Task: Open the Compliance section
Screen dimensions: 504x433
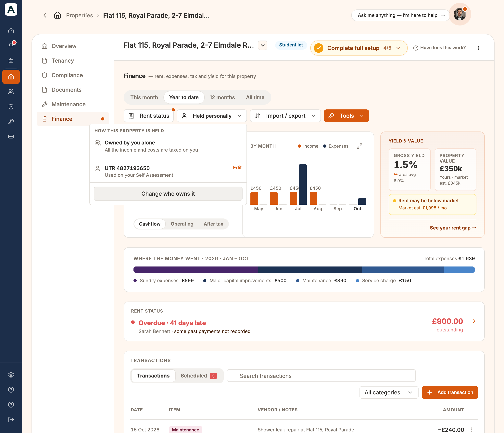Action: coord(73,75)
